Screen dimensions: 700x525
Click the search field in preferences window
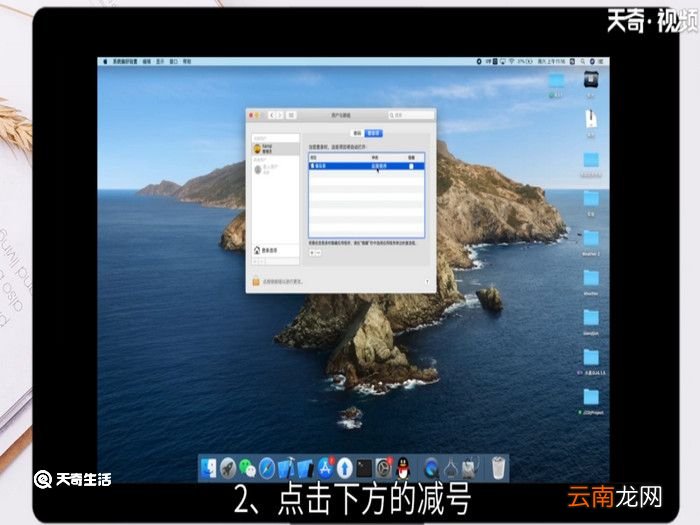tap(411, 115)
